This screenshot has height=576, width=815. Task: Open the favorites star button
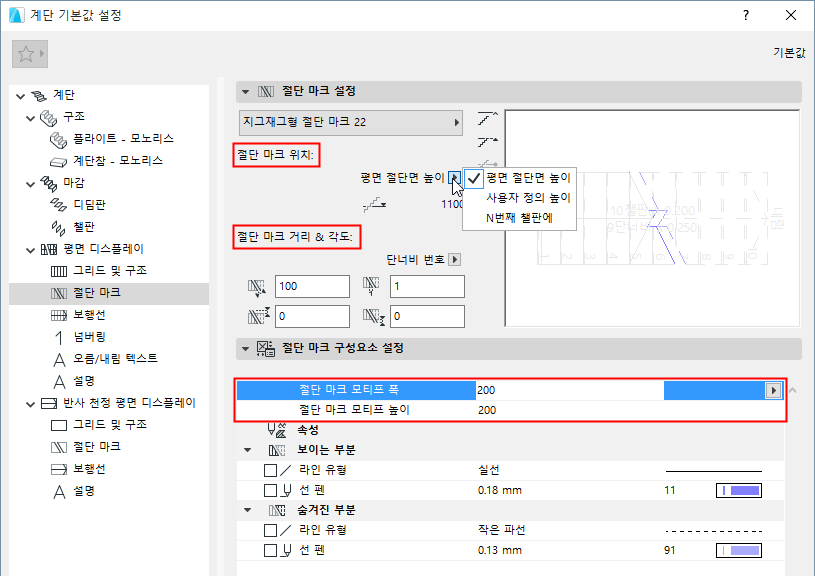[30, 54]
